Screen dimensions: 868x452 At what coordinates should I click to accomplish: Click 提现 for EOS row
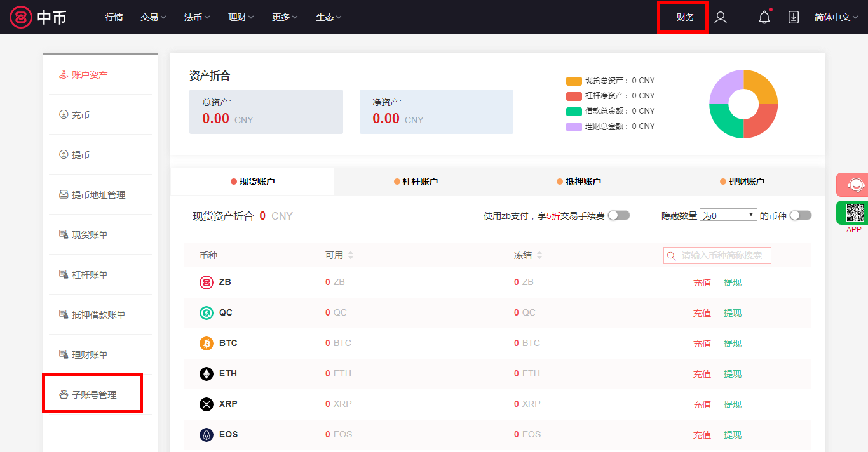[x=733, y=435]
